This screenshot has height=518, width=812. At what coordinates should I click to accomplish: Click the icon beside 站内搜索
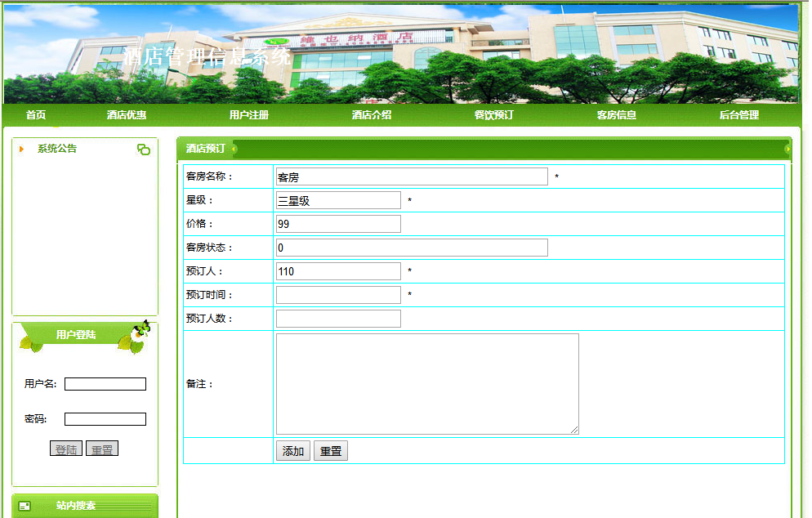tap(25, 506)
